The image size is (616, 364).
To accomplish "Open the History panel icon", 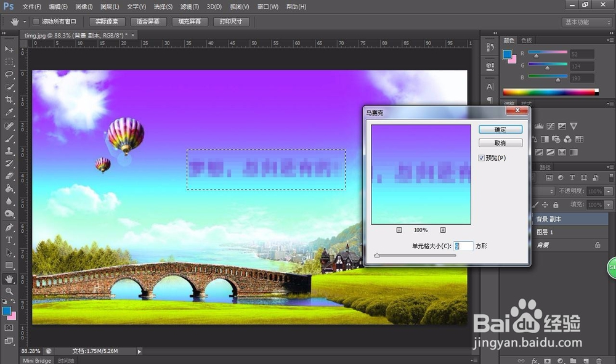I will 490,47.
